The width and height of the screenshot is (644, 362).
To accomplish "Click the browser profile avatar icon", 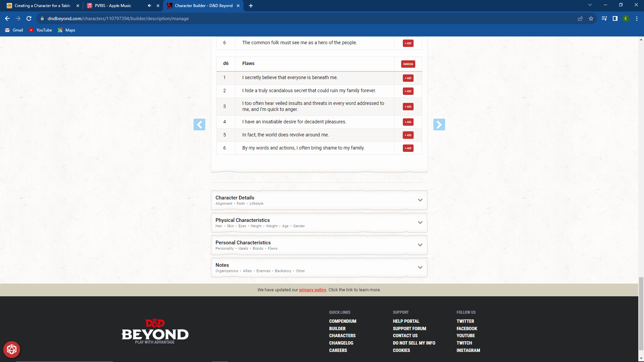I will tap(626, 18).
